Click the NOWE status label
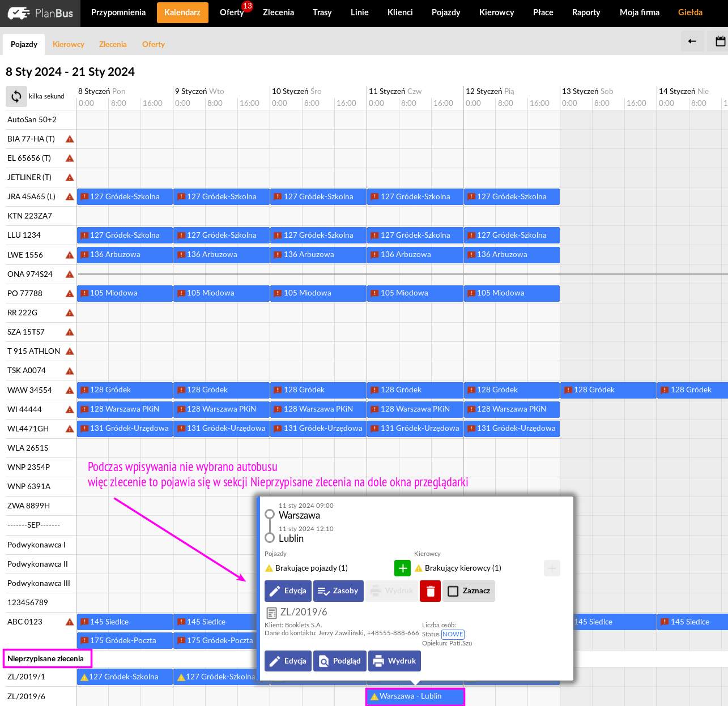 pos(453,635)
